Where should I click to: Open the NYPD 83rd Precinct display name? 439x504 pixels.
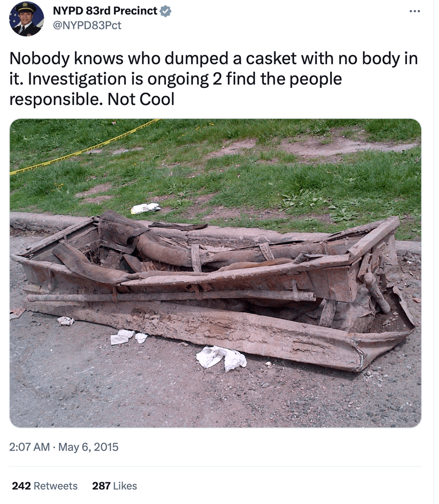click(105, 11)
